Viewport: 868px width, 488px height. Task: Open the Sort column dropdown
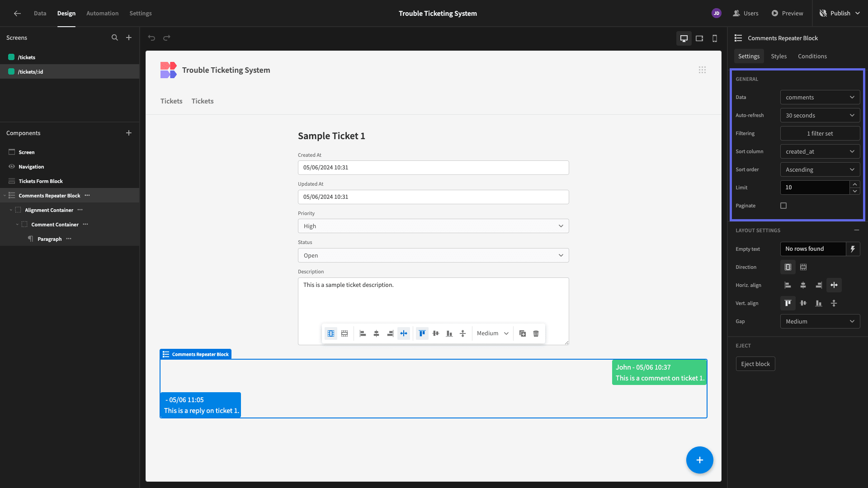(x=820, y=151)
